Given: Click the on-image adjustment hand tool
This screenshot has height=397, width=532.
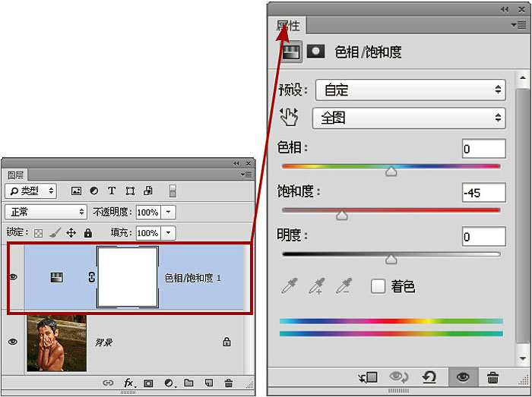Looking at the screenshot, I should tap(290, 117).
